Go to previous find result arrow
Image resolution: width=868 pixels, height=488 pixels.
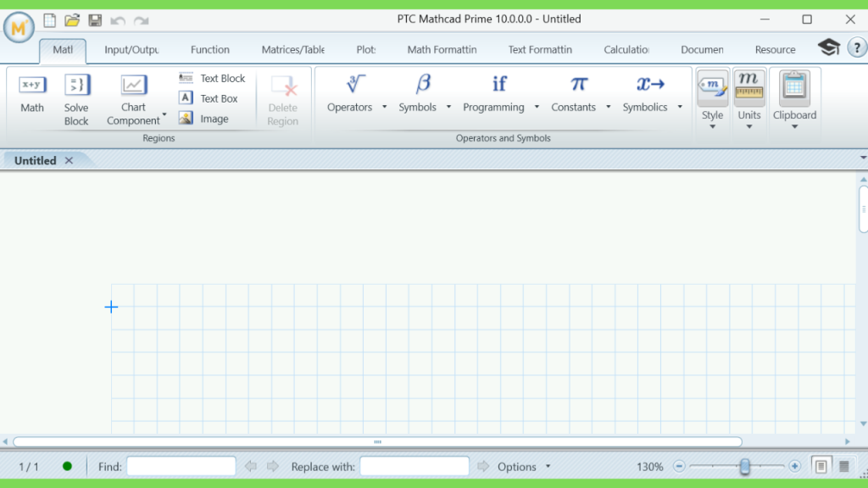pos(251,467)
